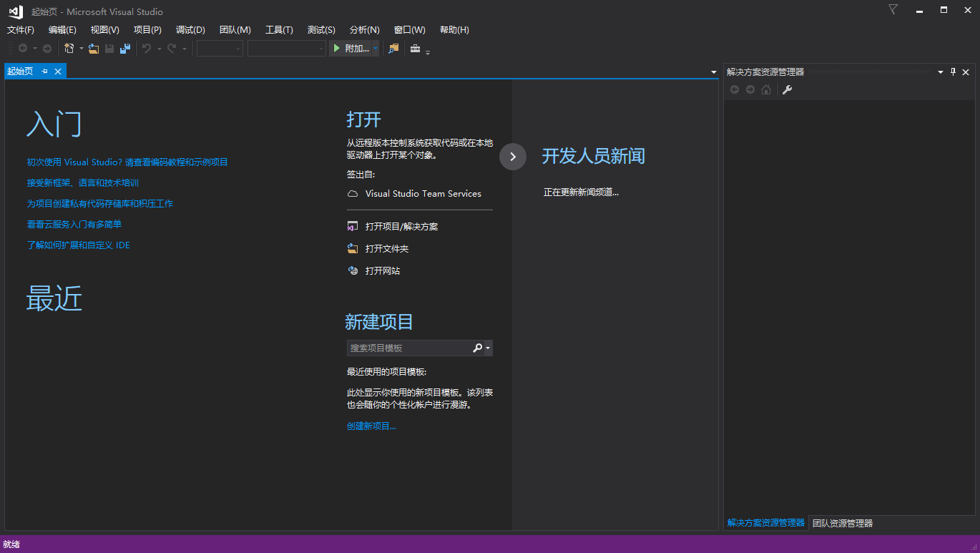The image size is (980, 553).
Task: Open the New Project dropdown arrow
Action: 81,49
